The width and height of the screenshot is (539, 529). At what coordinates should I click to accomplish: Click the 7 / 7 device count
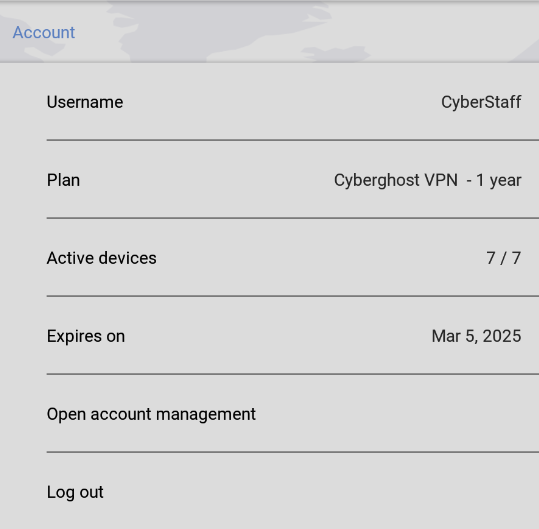504,258
